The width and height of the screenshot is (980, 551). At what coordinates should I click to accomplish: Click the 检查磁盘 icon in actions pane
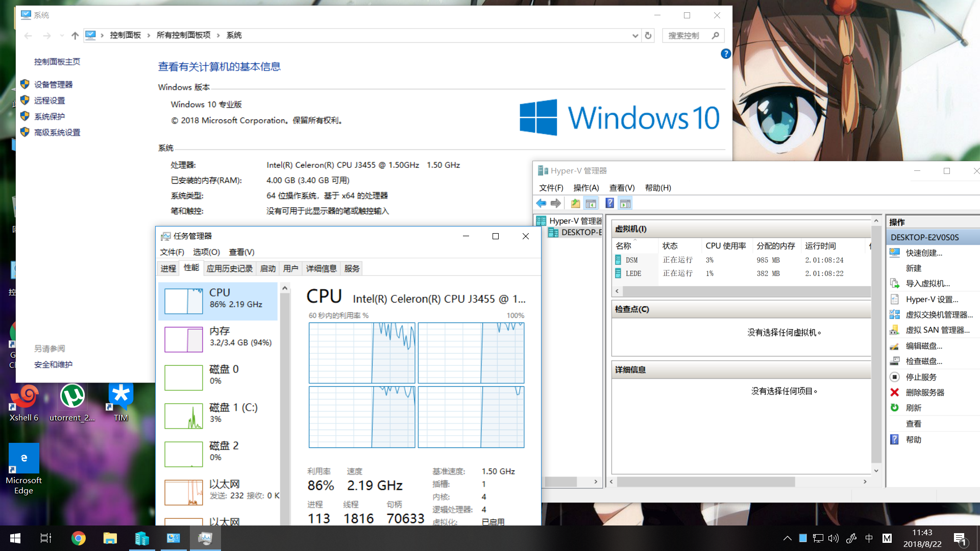coord(895,361)
